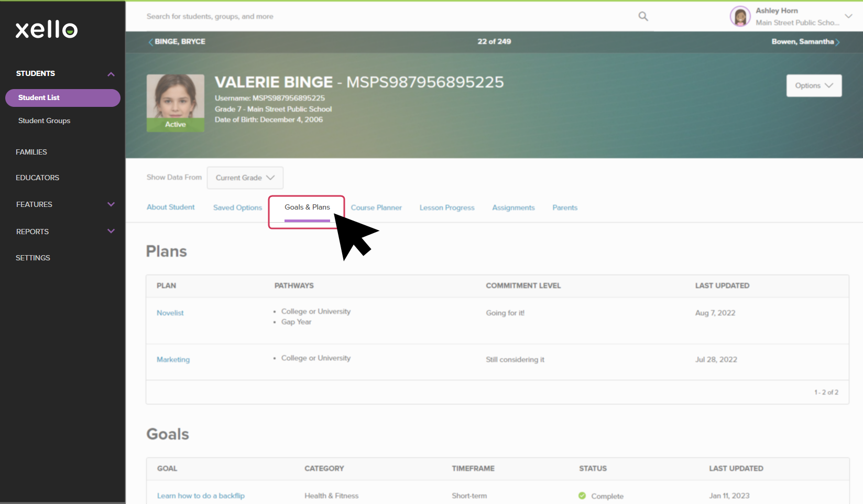Open Educators in sidebar
Image resolution: width=863 pixels, height=504 pixels.
point(37,178)
